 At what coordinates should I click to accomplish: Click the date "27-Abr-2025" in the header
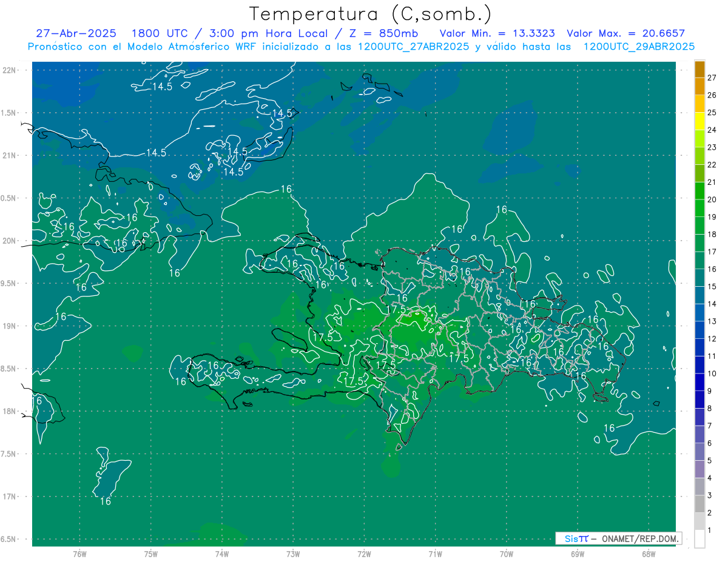[x=77, y=33]
